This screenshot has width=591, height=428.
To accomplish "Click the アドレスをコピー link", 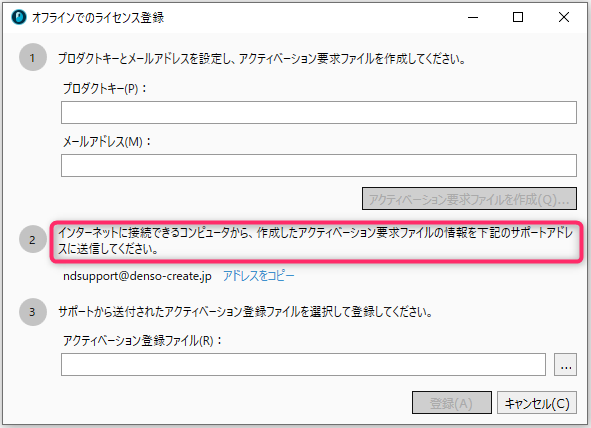I will [259, 276].
